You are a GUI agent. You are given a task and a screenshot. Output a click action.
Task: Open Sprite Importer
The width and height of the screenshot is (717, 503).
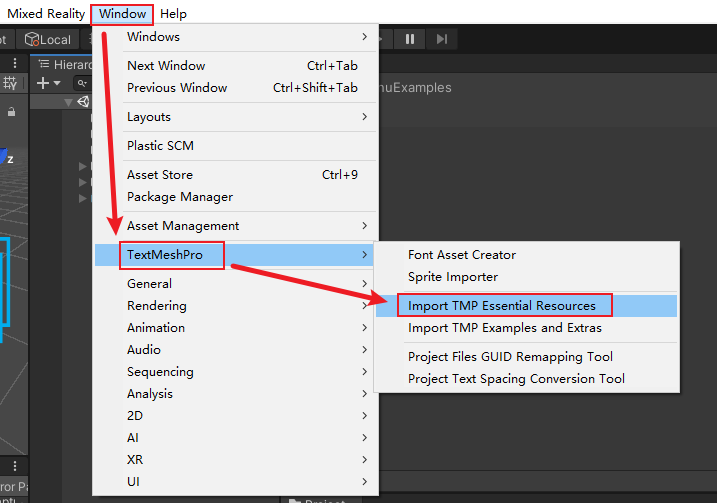click(526, 277)
